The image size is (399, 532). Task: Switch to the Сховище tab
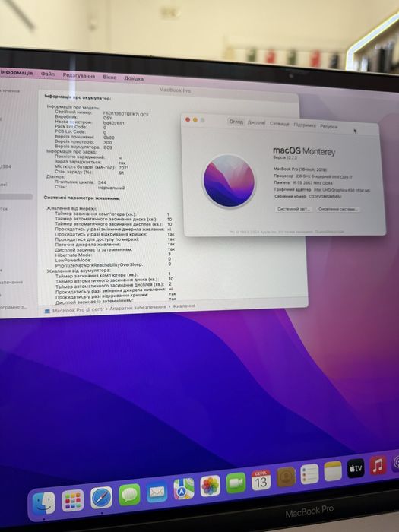279,124
